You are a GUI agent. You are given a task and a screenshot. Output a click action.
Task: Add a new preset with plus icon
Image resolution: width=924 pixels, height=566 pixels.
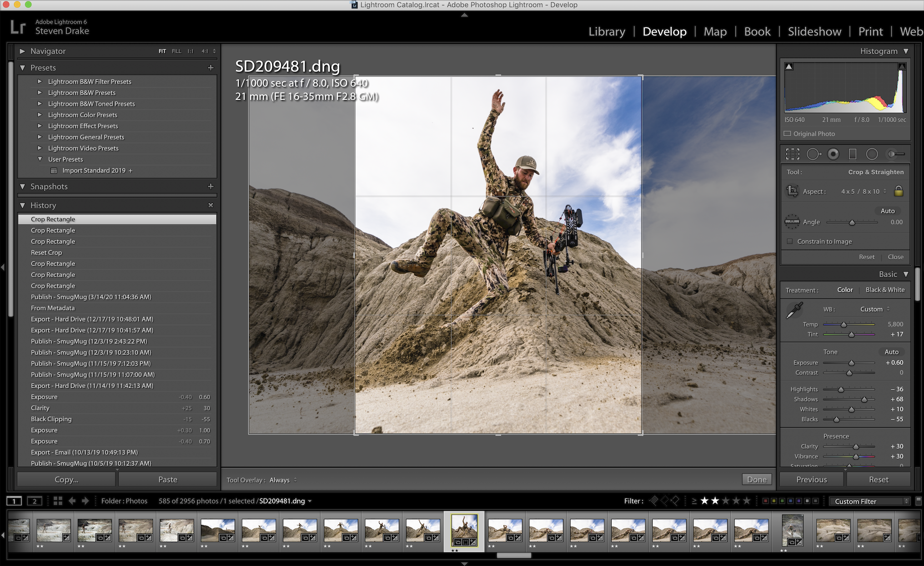pyautogui.click(x=211, y=68)
